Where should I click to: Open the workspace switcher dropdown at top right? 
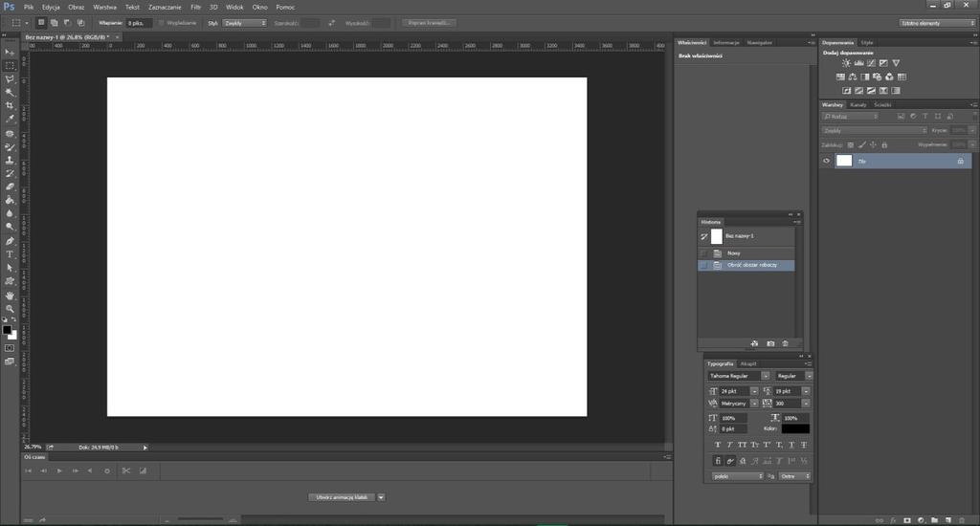(x=938, y=23)
